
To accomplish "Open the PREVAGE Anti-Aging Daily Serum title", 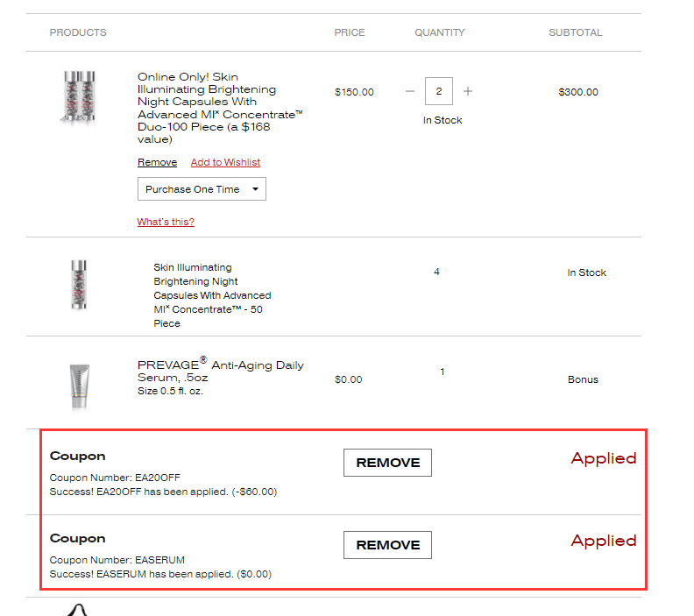I will 220,371.
